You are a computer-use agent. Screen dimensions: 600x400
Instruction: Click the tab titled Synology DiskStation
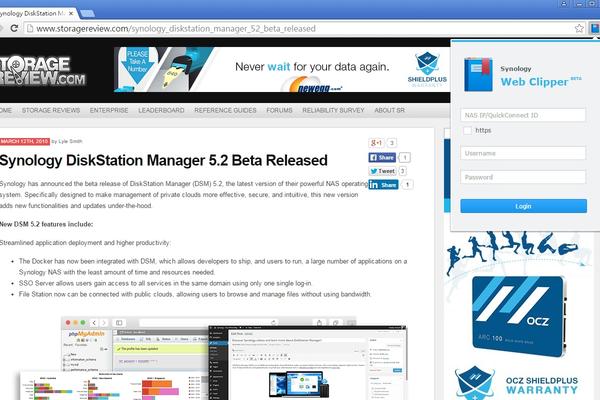36,14
